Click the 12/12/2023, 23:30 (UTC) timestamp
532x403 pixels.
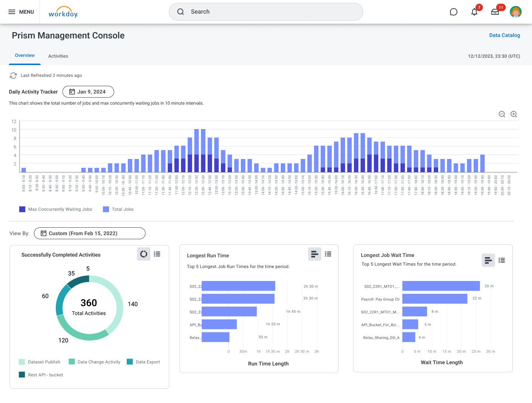tap(494, 56)
